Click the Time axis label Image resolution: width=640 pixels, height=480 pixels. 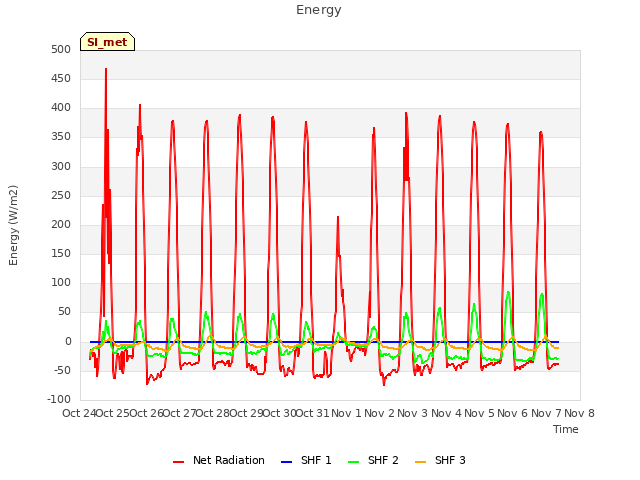click(566, 429)
